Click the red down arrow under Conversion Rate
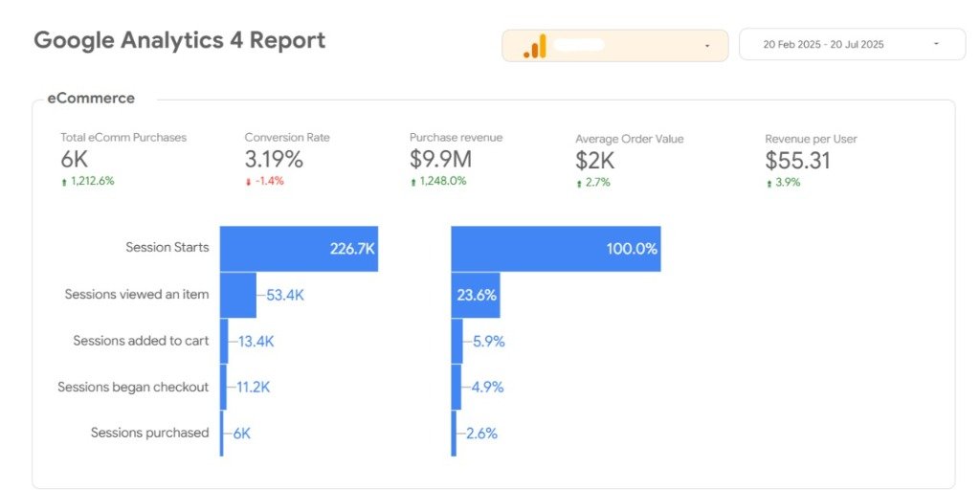The height and width of the screenshot is (490, 980). 248,182
